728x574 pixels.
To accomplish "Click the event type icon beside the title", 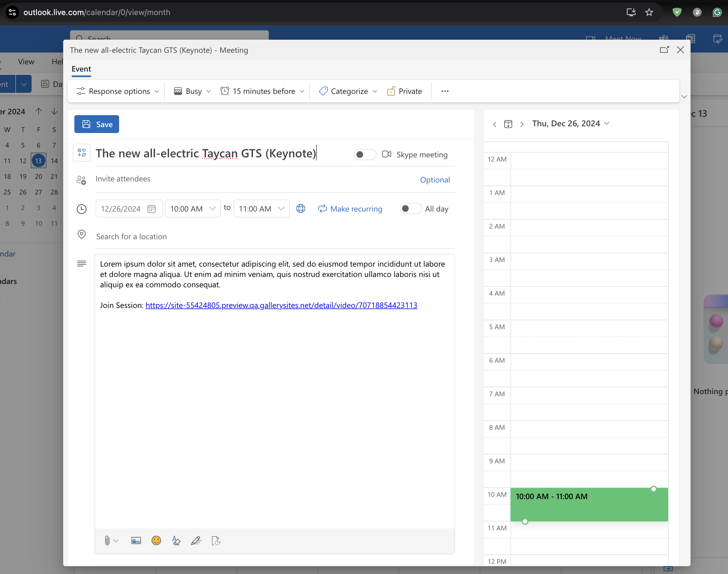I will [x=82, y=153].
